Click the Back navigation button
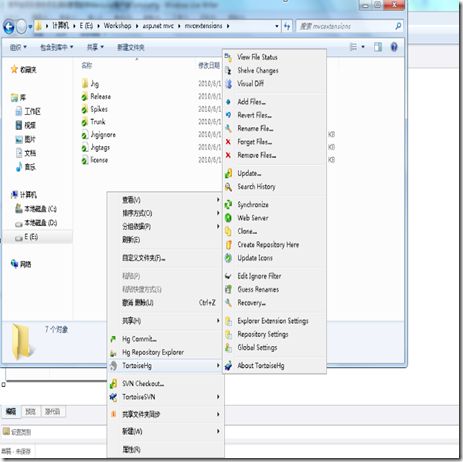The width and height of the screenshot is (463, 462). point(9,26)
